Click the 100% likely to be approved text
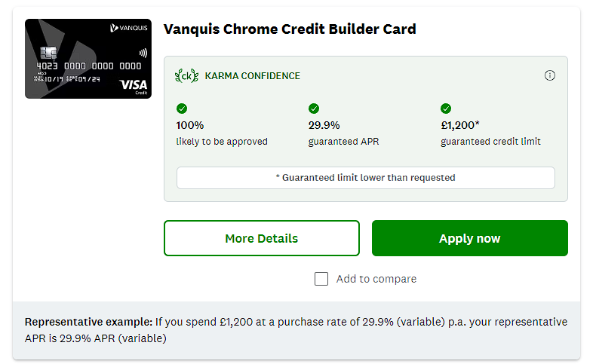 (221, 133)
